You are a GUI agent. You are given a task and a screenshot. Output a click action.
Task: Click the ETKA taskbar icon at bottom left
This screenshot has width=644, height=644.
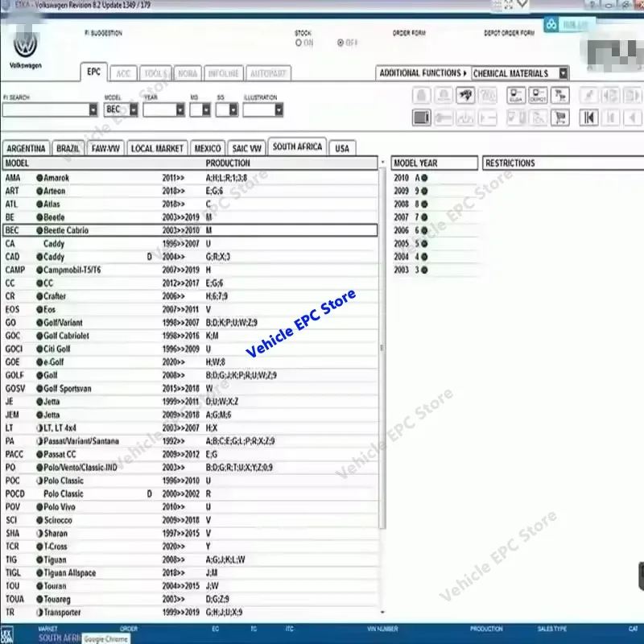(x=7, y=634)
